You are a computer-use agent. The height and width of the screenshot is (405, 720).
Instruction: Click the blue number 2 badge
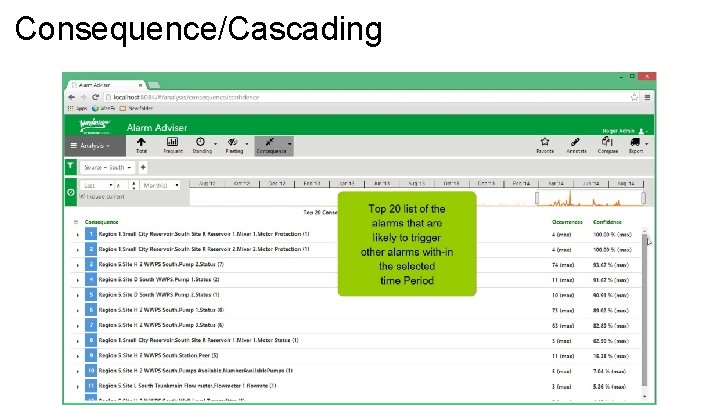tap(91, 249)
